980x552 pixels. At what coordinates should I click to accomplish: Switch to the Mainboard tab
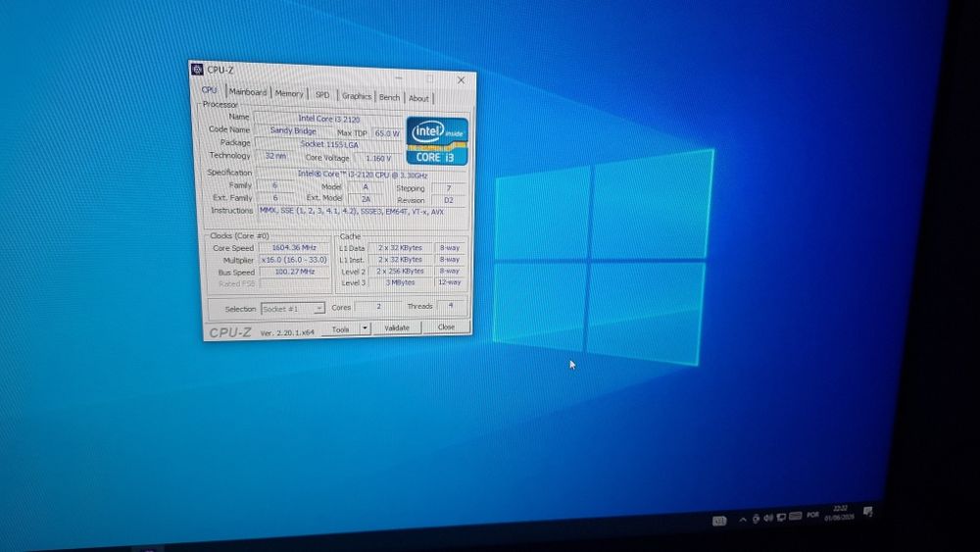coord(248,92)
